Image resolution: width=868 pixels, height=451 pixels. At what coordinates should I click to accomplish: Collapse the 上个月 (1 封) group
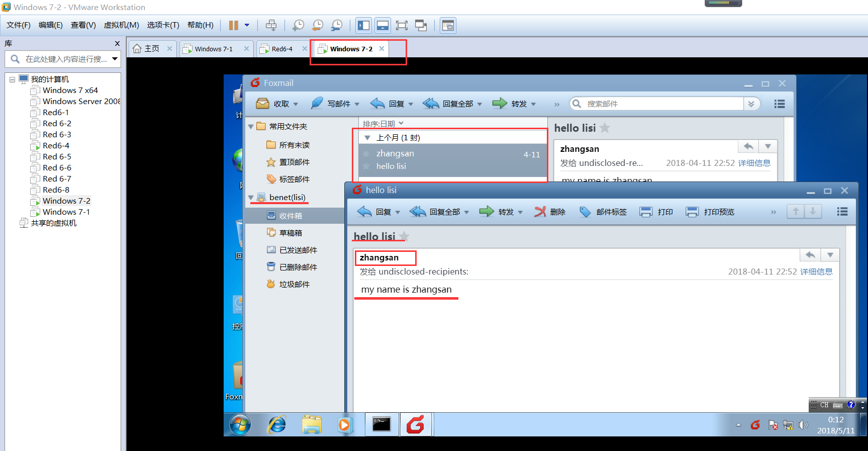pos(367,138)
